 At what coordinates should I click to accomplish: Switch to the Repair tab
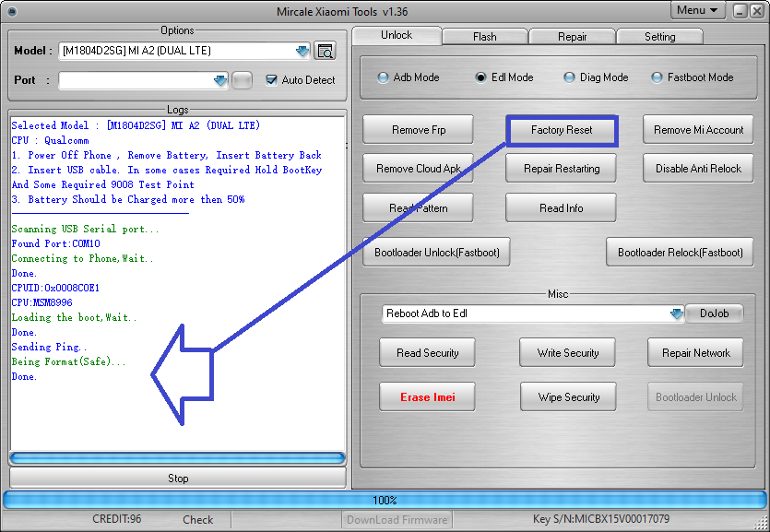coord(572,37)
